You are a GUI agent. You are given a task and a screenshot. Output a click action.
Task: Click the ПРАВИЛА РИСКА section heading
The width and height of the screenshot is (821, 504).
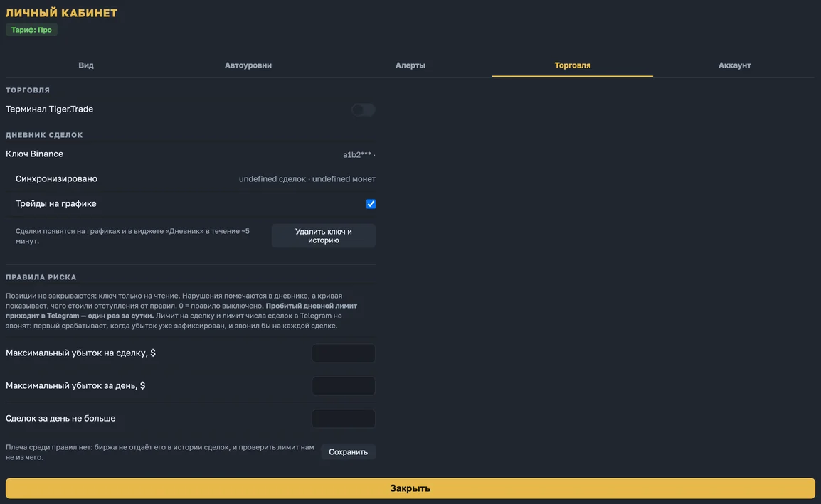pos(41,277)
